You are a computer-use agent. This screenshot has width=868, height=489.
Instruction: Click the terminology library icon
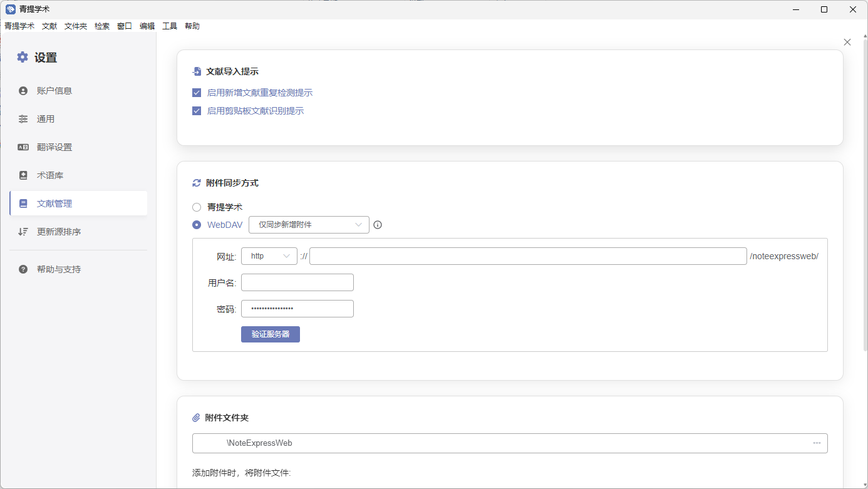click(x=23, y=175)
